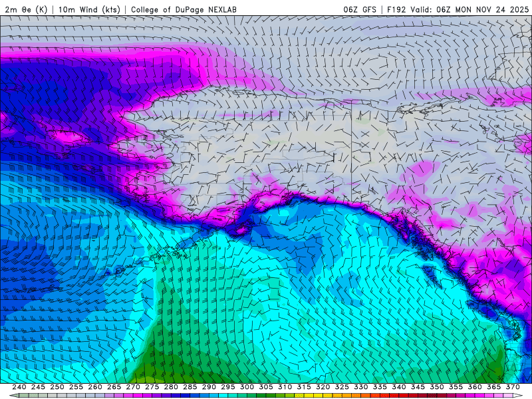Click the 345 label on color scale
532x399 pixels.
point(418,387)
